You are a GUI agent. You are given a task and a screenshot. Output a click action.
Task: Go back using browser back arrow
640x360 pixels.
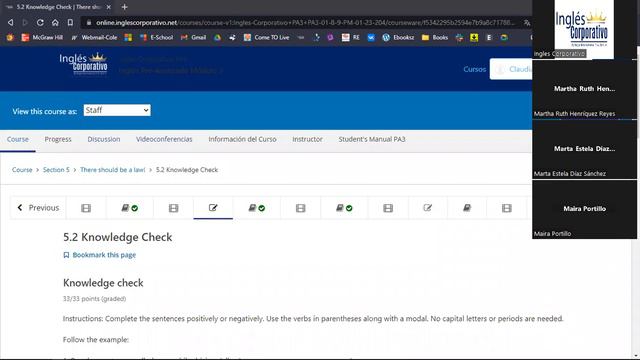[x=11, y=22]
